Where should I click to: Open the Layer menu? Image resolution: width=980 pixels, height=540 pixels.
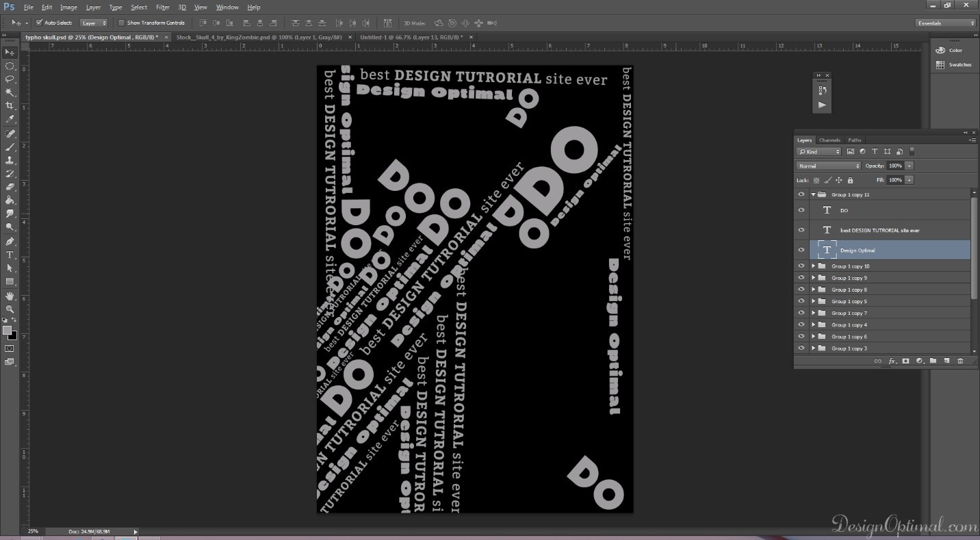point(93,7)
